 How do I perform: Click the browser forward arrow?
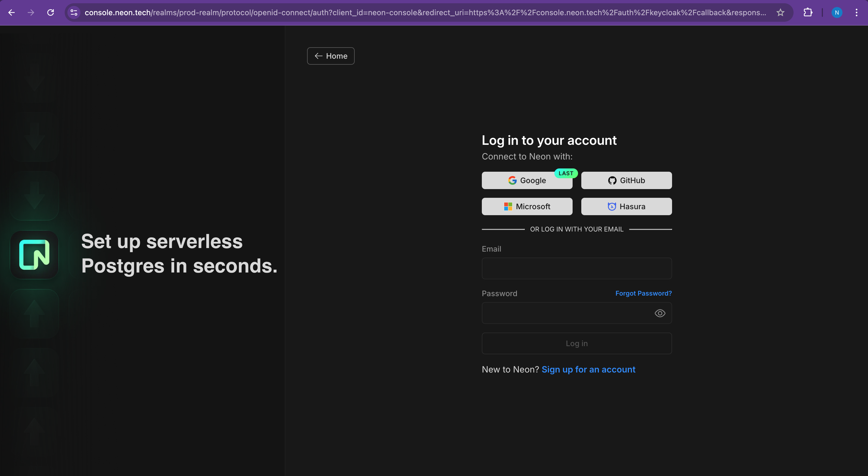pyautogui.click(x=31, y=12)
